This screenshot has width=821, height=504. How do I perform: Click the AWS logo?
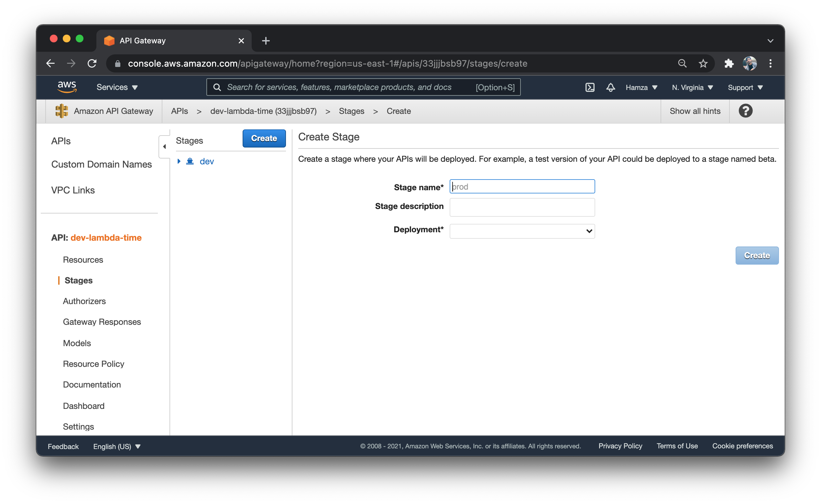coord(67,87)
